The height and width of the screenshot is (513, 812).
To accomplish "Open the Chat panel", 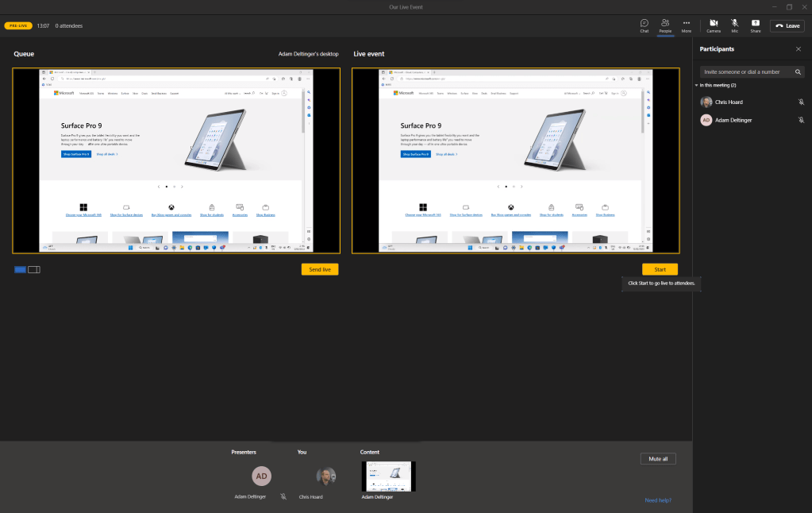I will 644,25.
